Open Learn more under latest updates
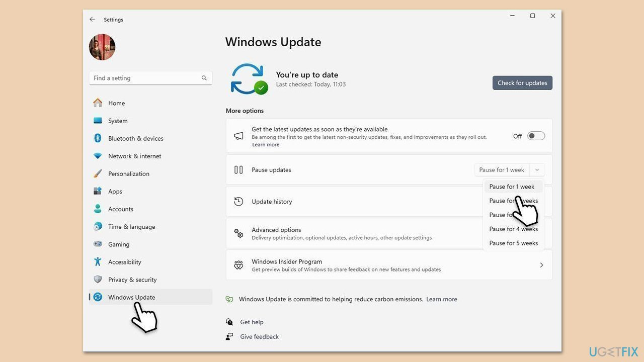 (266, 145)
